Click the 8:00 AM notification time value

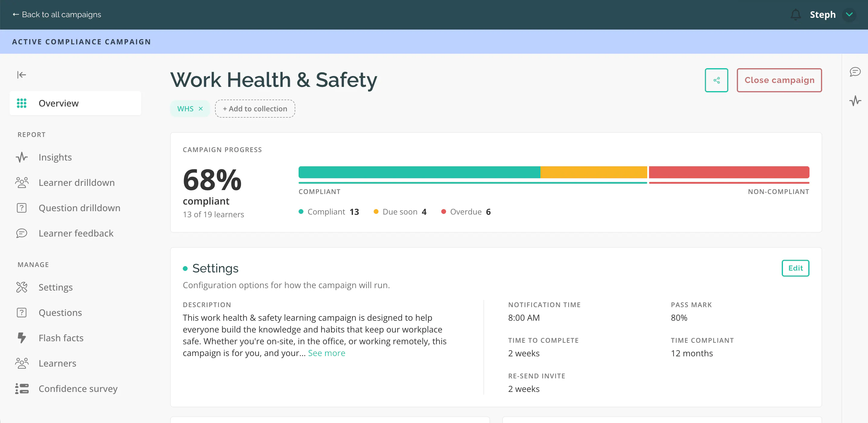point(524,317)
